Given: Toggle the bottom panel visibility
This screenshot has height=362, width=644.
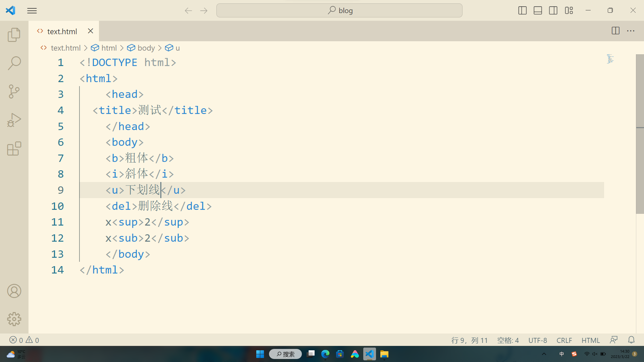Looking at the screenshot, I should click(x=538, y=10).
